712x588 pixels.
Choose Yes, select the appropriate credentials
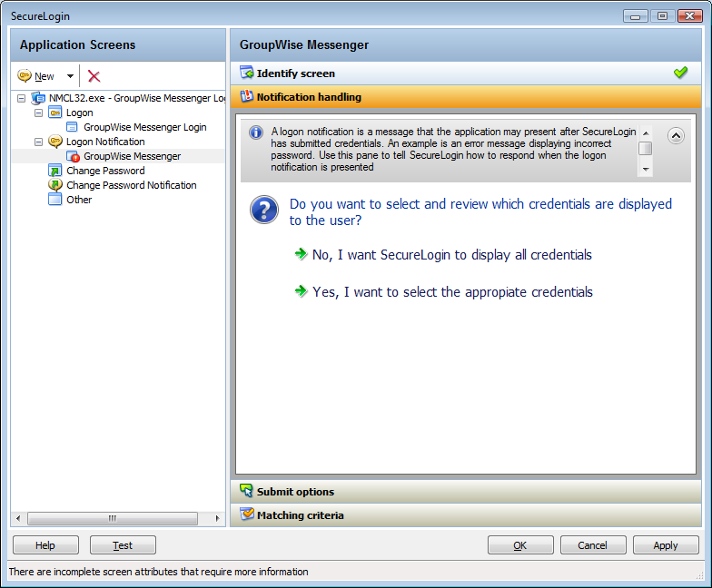(452, 292)
